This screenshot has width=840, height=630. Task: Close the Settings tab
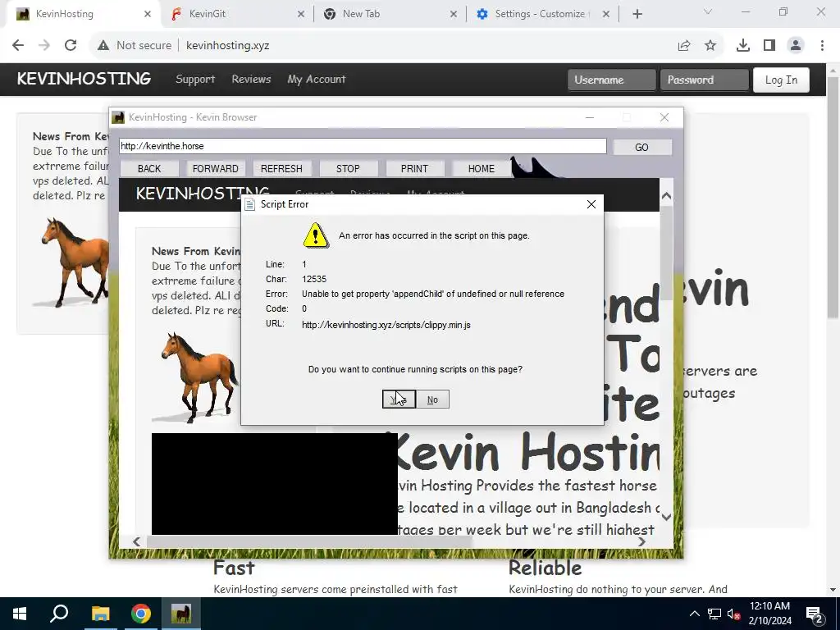[x=606, y=14]
